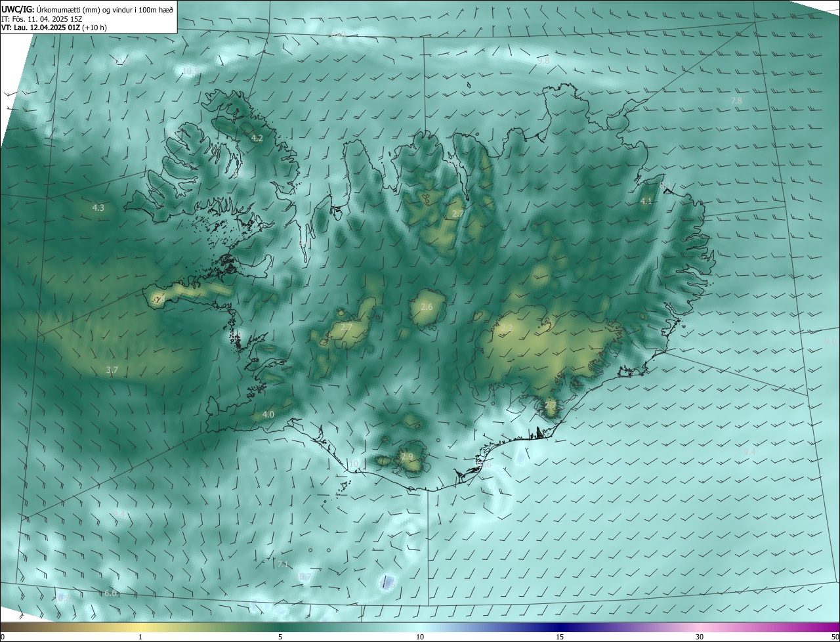Image resolution: width=840 pixels, height=642 pixels.
Task: Click the 4.1 value label on the map
Action: tap(646, 201)
